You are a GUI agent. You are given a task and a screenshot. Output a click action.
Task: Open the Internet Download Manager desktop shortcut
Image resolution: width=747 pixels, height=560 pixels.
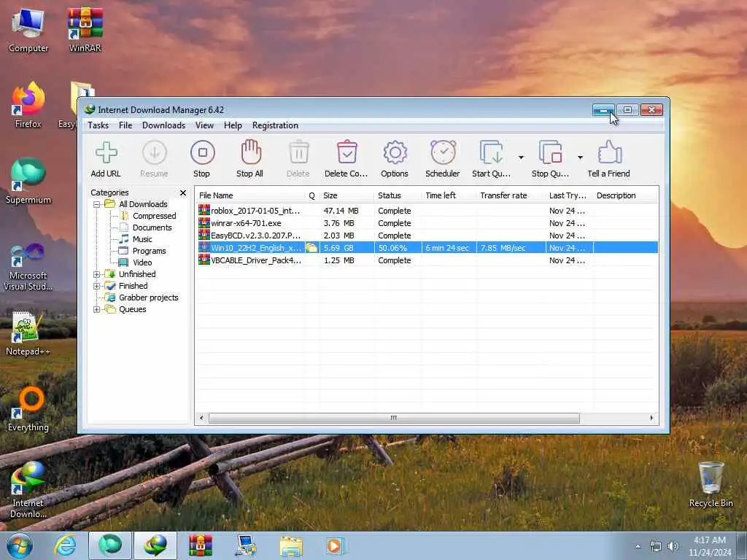(x=28, y=491)
